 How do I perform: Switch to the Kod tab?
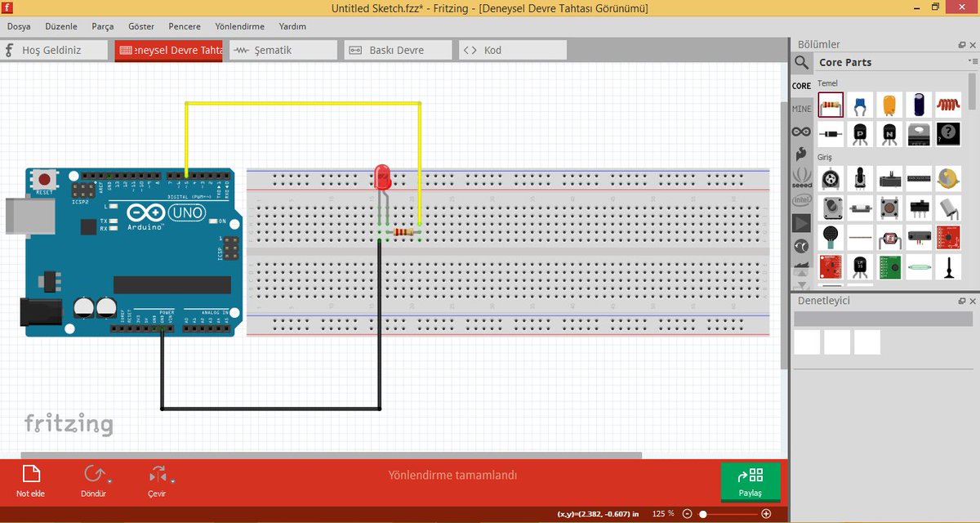513,50
